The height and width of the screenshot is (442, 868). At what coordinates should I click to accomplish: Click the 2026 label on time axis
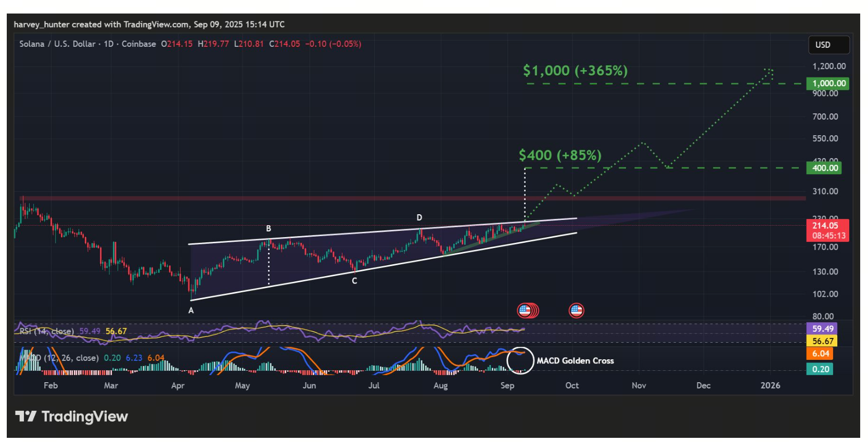770,385
